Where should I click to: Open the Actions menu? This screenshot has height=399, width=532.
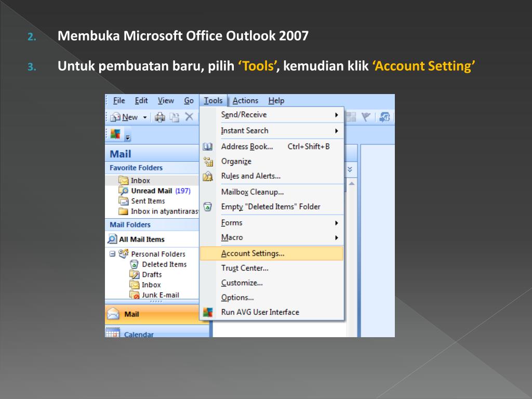pyautogui.click(x=245, y=101)
